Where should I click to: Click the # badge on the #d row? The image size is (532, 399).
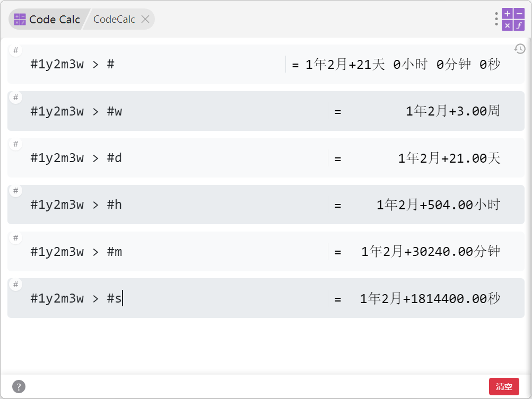15,144
